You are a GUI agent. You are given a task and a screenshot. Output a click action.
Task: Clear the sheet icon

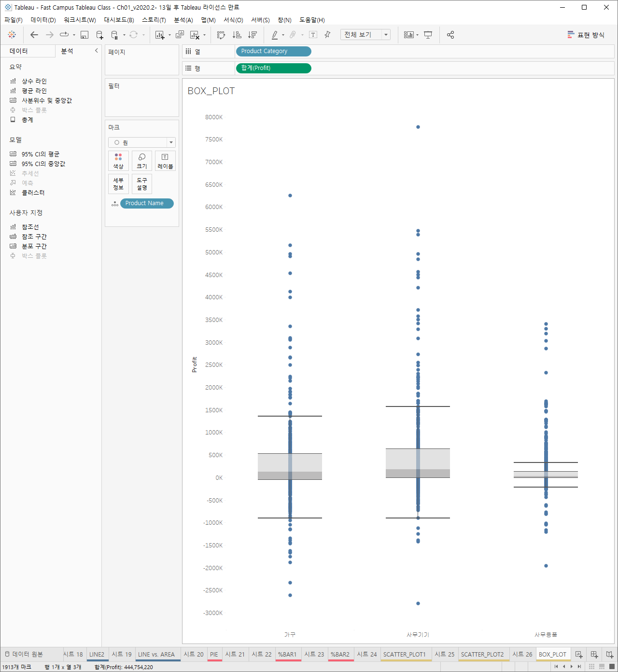[x=195, y=35]
